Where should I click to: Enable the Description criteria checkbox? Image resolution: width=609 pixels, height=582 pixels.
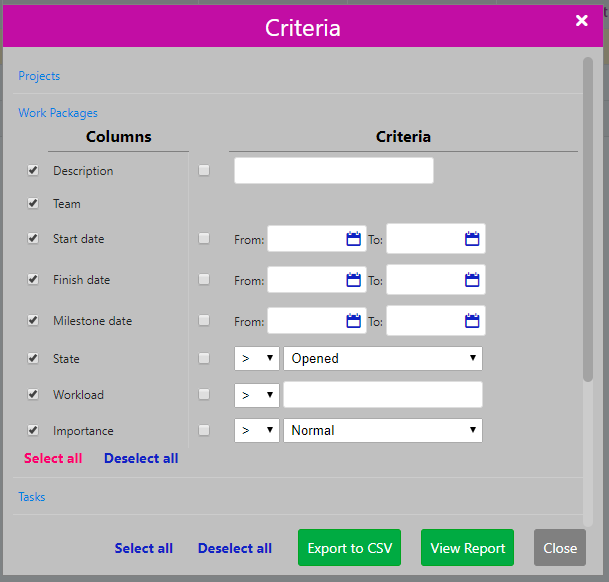(204, 170)
